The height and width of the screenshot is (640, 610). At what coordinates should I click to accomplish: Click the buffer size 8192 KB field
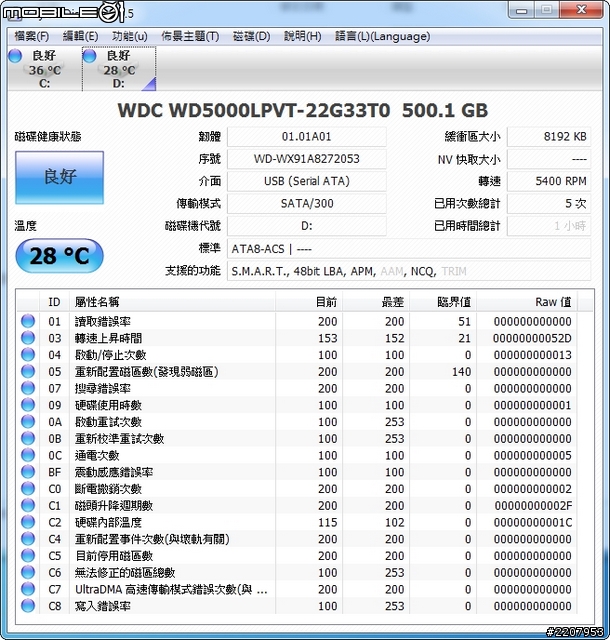click(x=549, y=137)
